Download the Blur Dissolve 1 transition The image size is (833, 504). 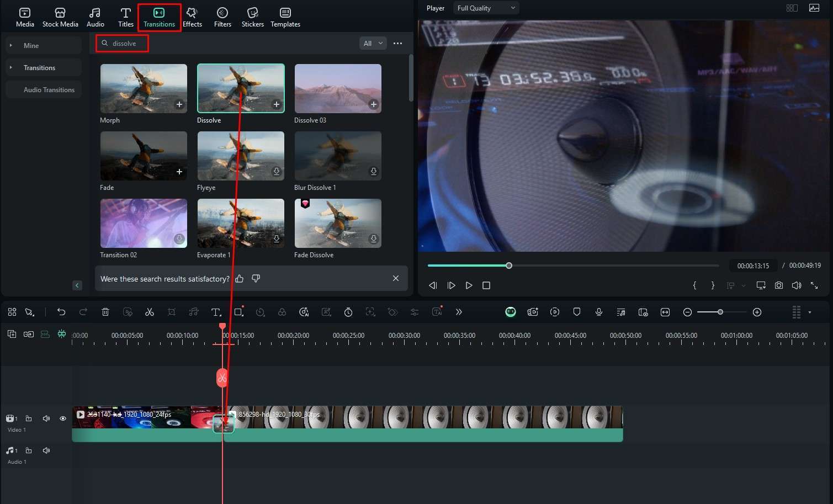click(x=374, y=172)
